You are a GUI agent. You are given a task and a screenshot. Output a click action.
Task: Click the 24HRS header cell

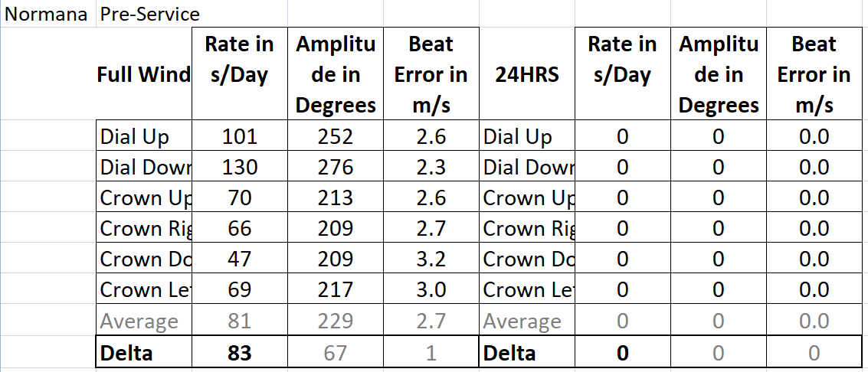tap(526, 75)
